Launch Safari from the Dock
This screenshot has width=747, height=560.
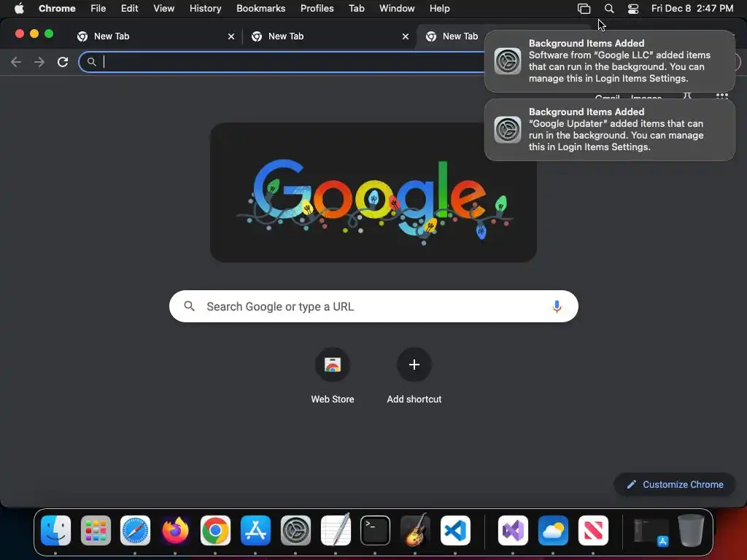[x=135, y=531]
